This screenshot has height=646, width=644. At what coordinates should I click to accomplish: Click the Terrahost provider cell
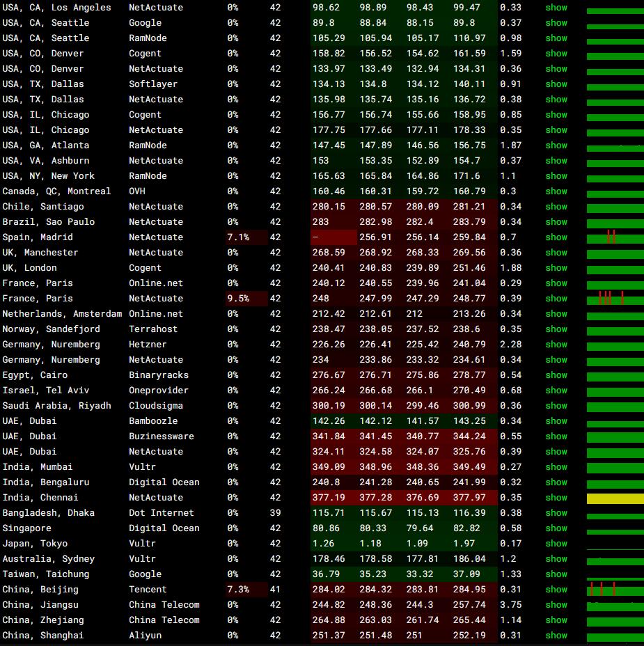(153, 329)
